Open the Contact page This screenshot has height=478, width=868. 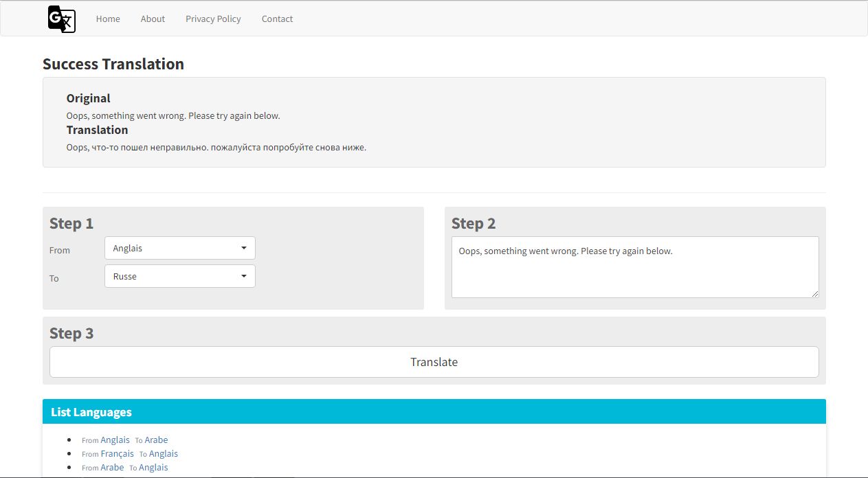277,19
